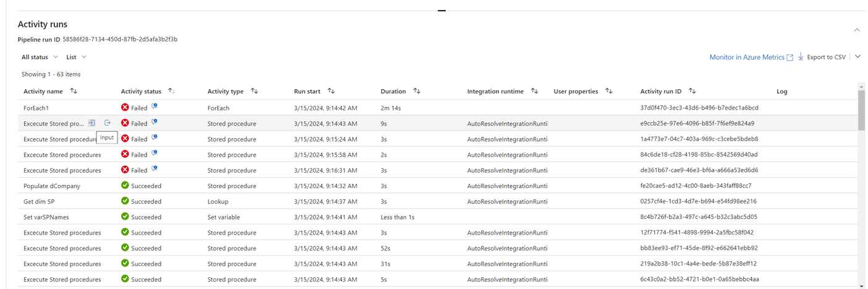Viewport: 868px width, 289px height.
Task: Sort by Activity name column
Action: point(74,92)
